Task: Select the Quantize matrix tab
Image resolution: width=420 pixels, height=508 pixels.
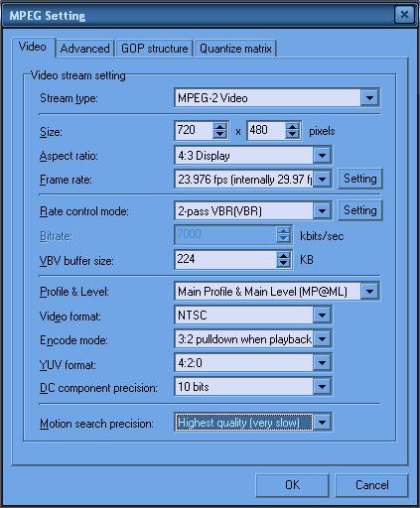Action: coord(235,49)
